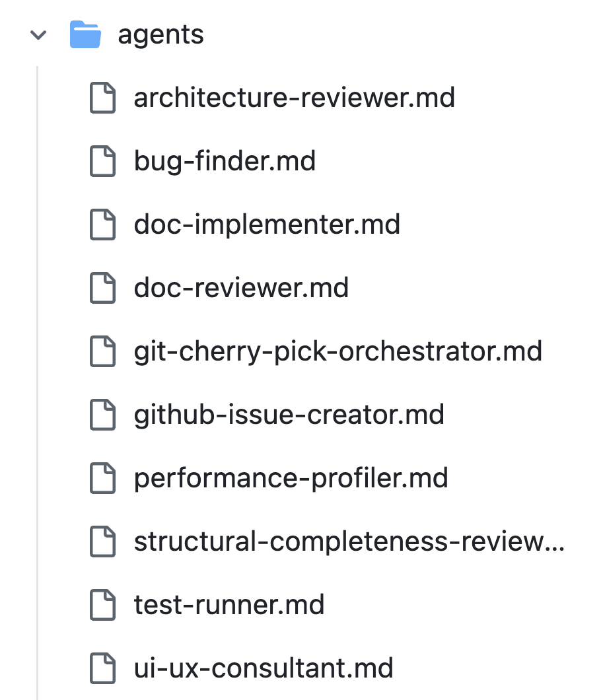Open bug-finder.md file
601x700 pixels.
pyautogui.click(x=225, y=162)
